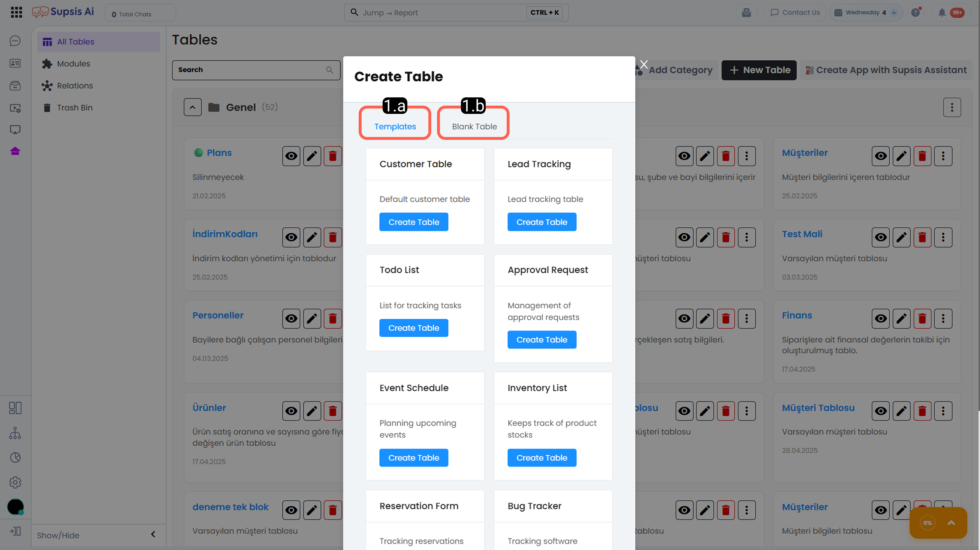Create table from Todo List template

point(414,328)
